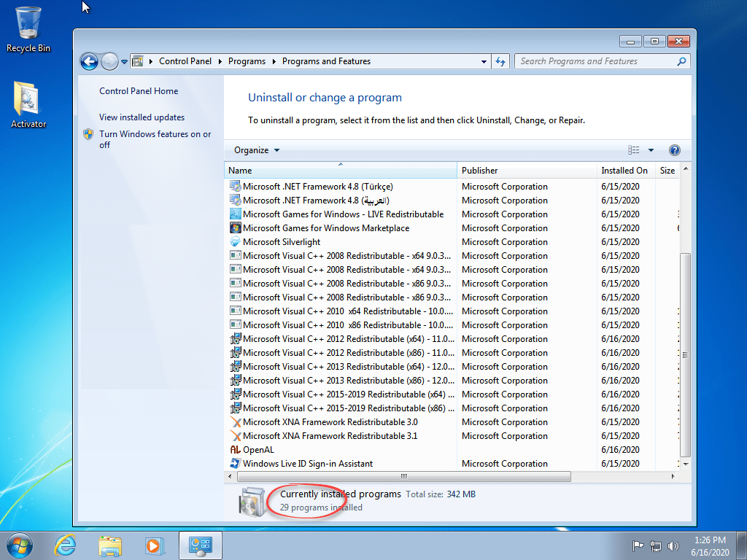Click the horizontal scrollbar thumb
The height and width of the screenshot is (560, 747).
tap(404, 476)
